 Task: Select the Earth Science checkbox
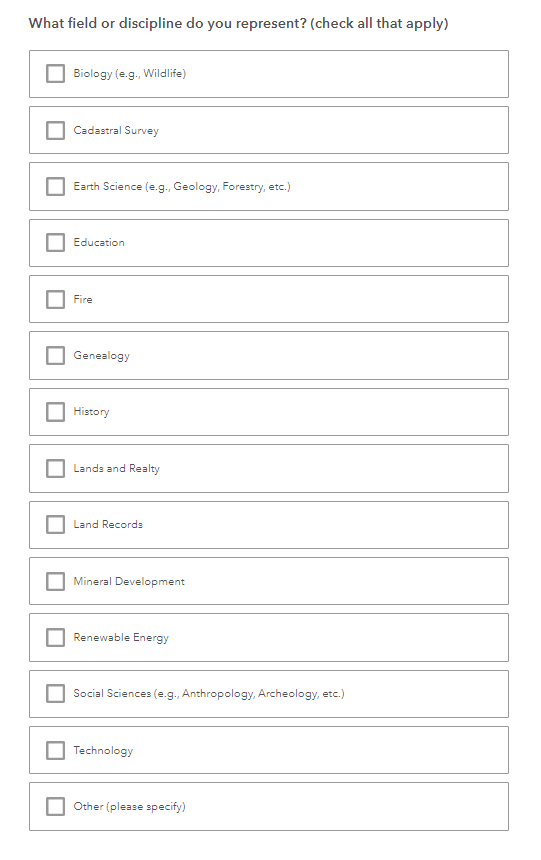[55, 186]
